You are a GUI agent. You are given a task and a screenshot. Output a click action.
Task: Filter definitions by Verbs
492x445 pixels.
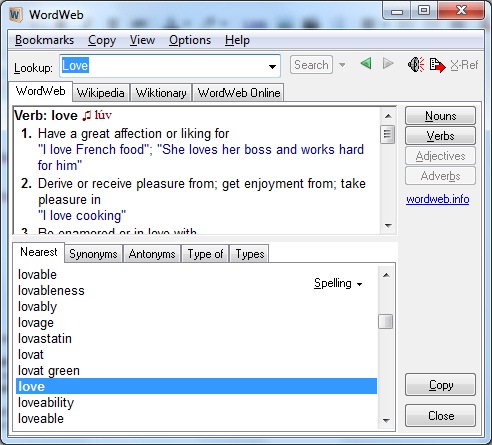[440, 136]
